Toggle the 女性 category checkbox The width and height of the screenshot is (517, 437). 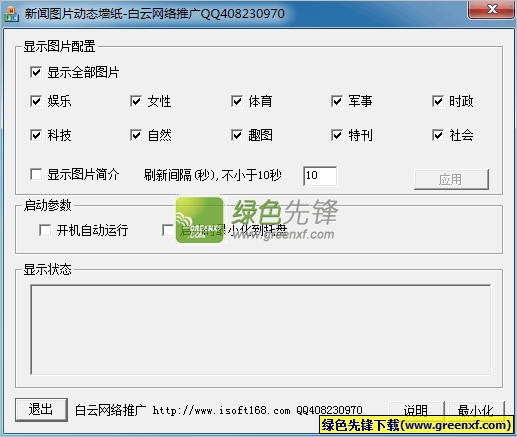136,101
